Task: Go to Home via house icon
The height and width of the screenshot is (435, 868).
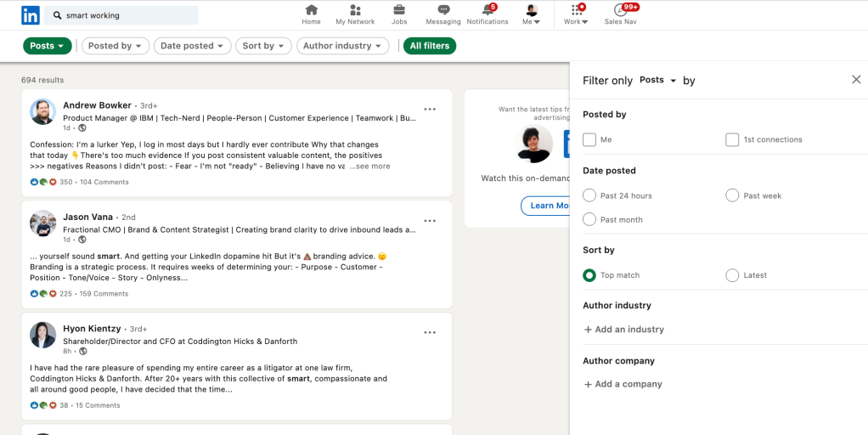Action: click(311, 10)
